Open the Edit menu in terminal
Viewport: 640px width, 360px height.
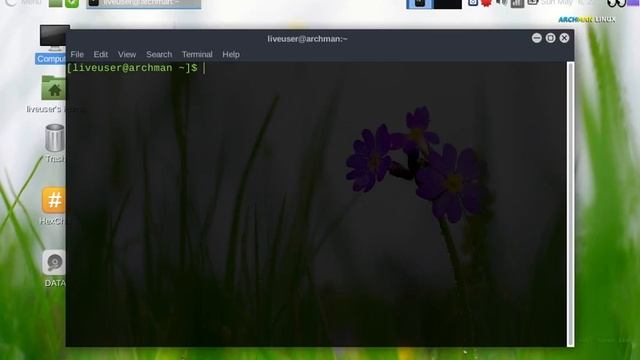100,54
